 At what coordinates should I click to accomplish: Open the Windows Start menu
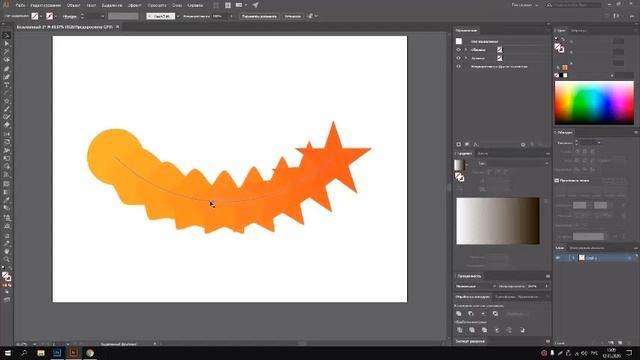7,353
